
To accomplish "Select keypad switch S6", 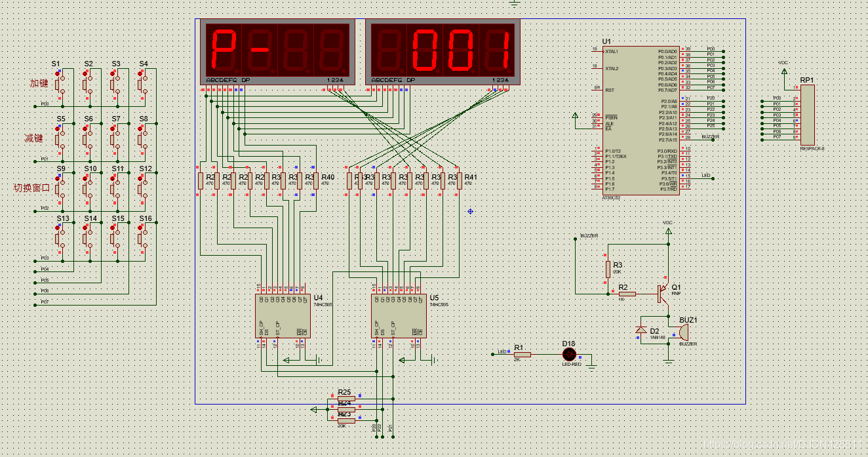I will 88,138.
